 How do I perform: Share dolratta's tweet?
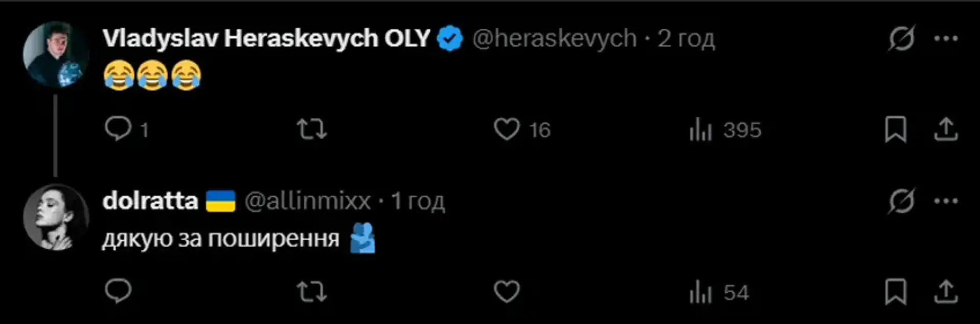[945, 292]
